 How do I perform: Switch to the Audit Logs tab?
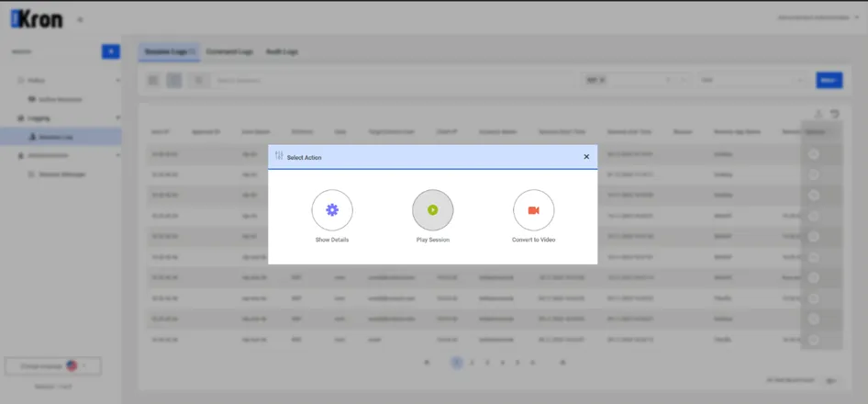(282, 51)
